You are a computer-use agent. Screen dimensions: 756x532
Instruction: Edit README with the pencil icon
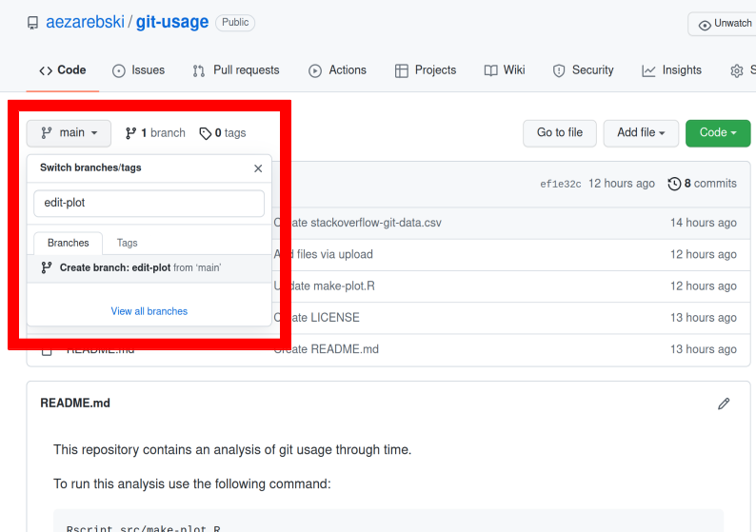pyautogui.click(x=724, y=404)
